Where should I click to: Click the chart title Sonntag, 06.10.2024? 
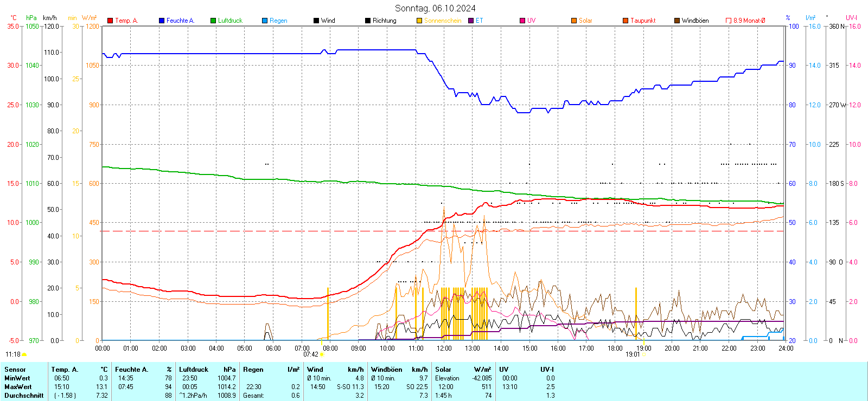pos(435,8)
